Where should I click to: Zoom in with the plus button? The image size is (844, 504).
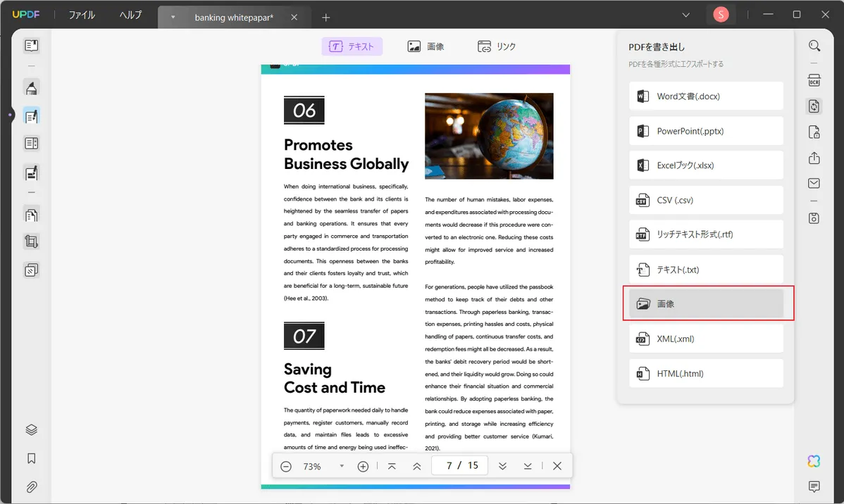coord(363,467)
